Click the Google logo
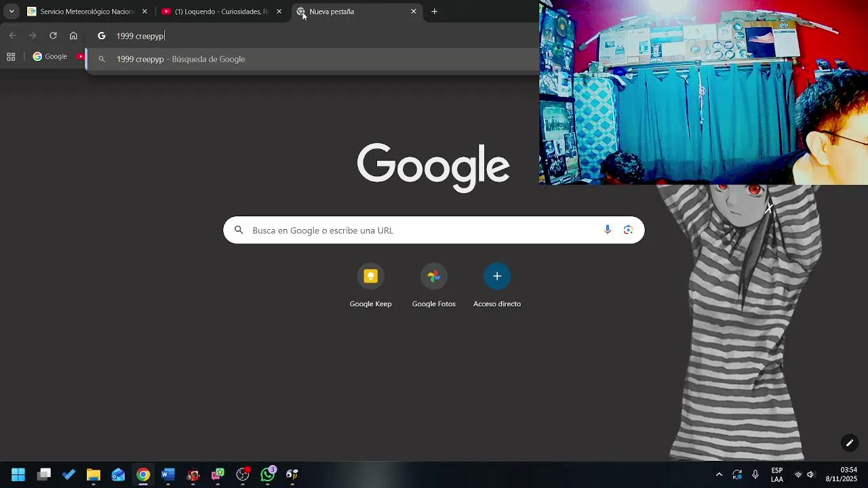 point(433,167)
